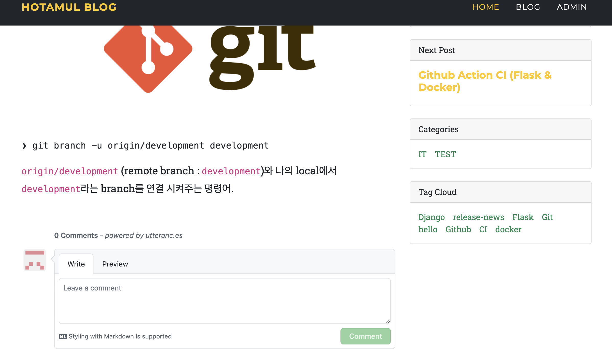Go to the HOME nav item
Image resolution: width=612 pixels, height=364 pixels.
486,7
